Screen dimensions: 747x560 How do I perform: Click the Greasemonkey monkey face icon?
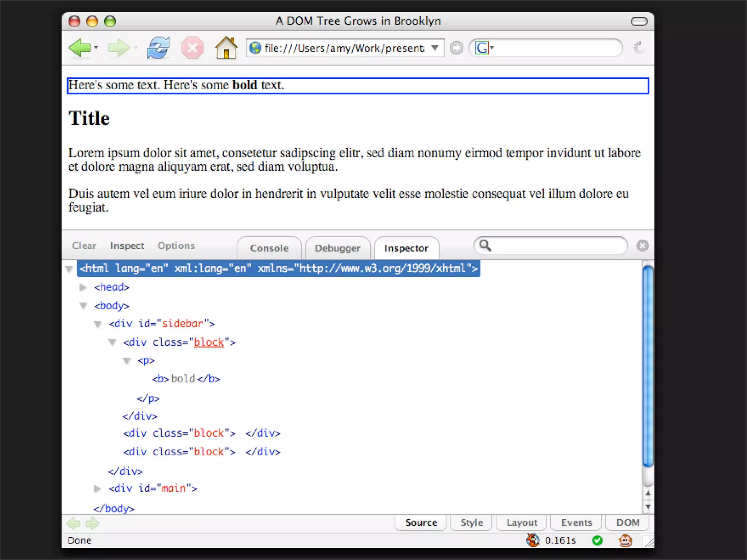pos(625,540)
